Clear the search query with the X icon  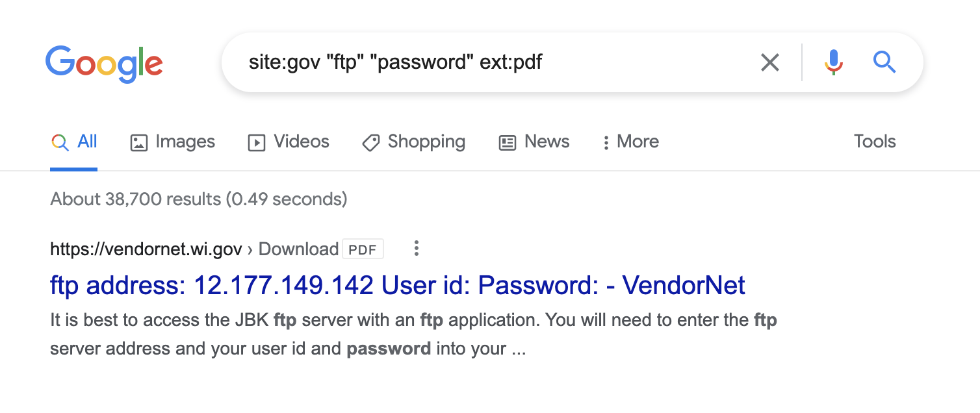pos(770,62)
